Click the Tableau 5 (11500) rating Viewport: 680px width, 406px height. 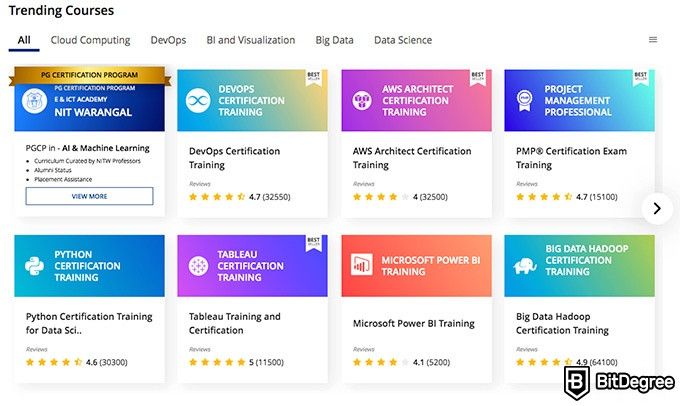(x=236, y=362)
